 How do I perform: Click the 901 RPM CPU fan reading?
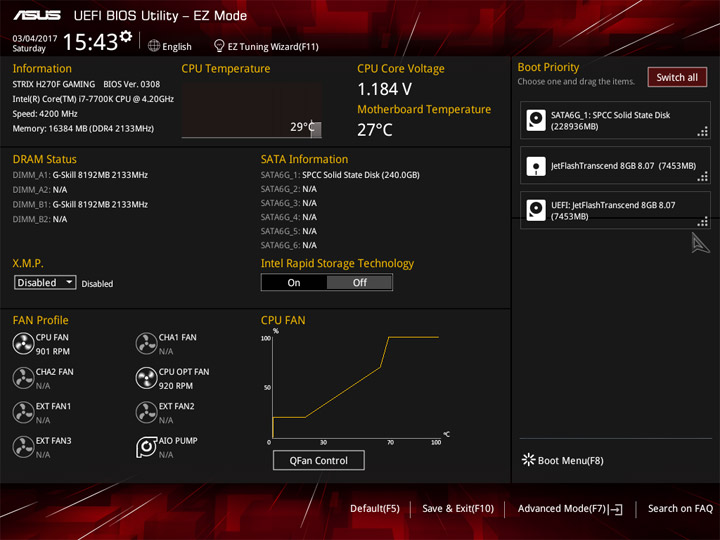(53, 351)
